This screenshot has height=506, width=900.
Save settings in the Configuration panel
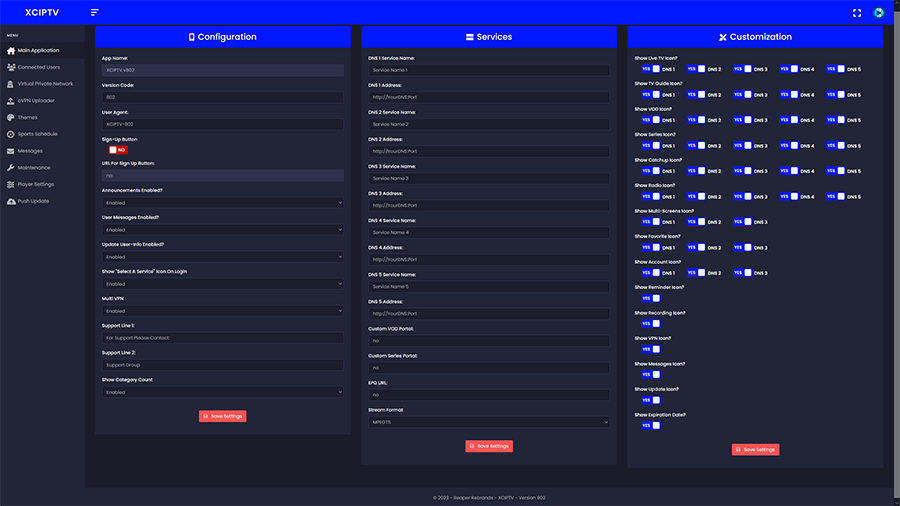(222, 416)
